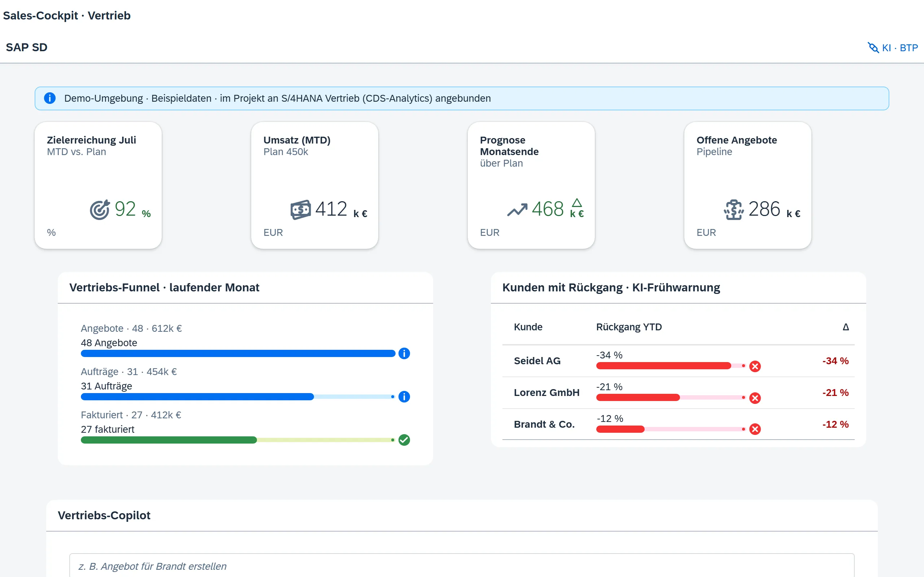This screenshot has width=924, height=577.
Task: Click the trend arrow icon on Prognose tile
Action: pyautogui.click(x=517, y=210)
